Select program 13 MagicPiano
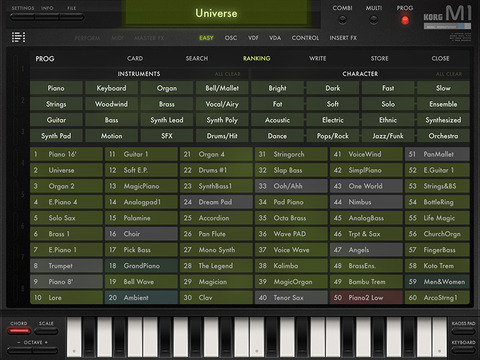The image size is (480, 360). [x=141, y=186]
